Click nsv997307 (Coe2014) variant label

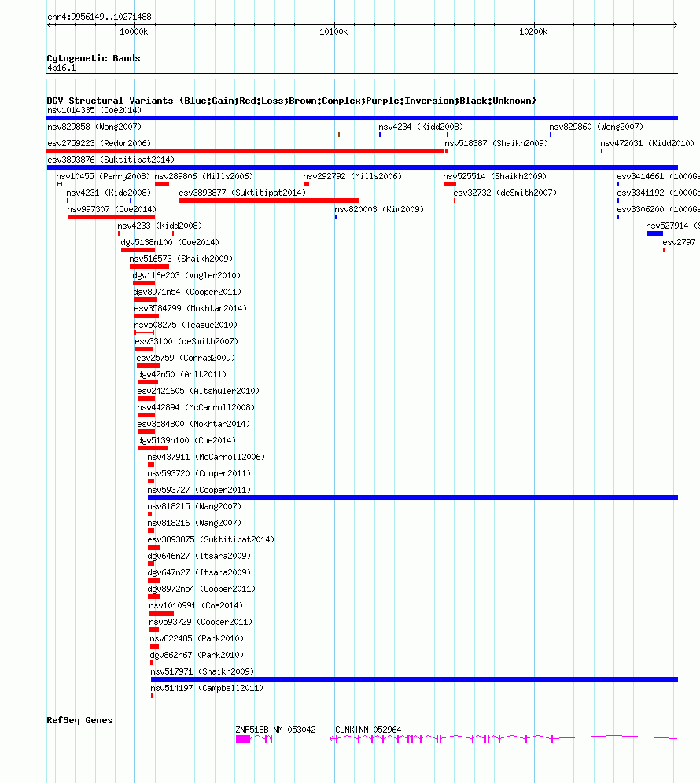(x=112, y=209)
